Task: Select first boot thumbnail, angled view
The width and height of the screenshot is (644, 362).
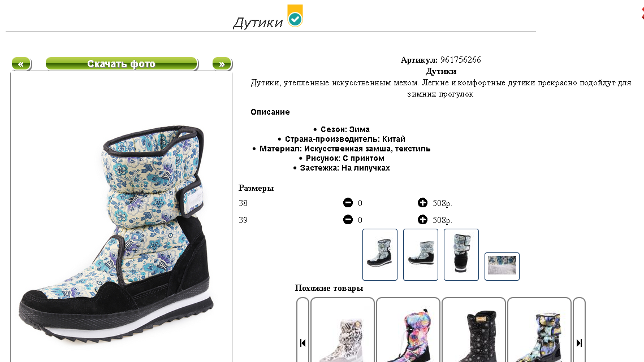Action: [x=380, y=255]
